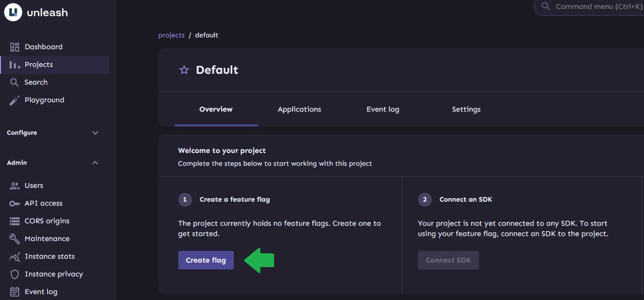Expand the Configure section chevron

click(95, 133)
